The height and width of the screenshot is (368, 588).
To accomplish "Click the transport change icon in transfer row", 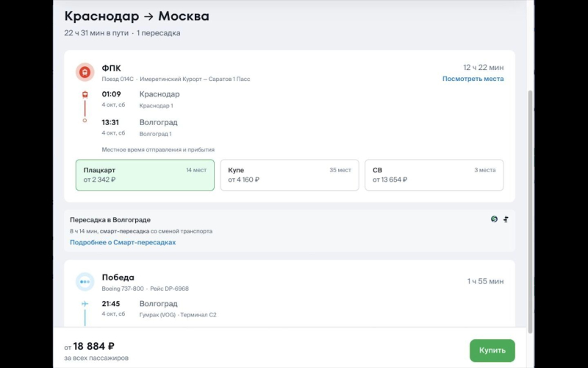I will (506, 219).
